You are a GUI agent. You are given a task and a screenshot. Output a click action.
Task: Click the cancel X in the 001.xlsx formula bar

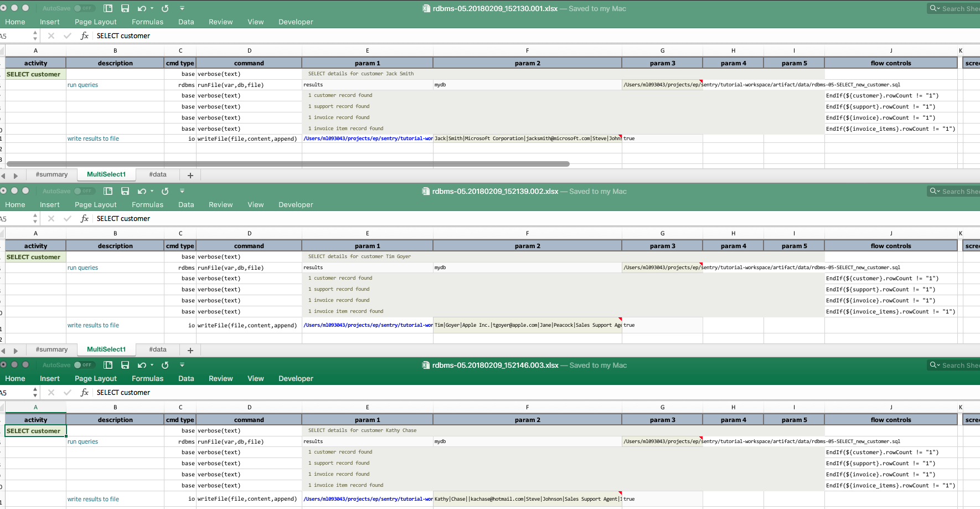coord(51,35)
